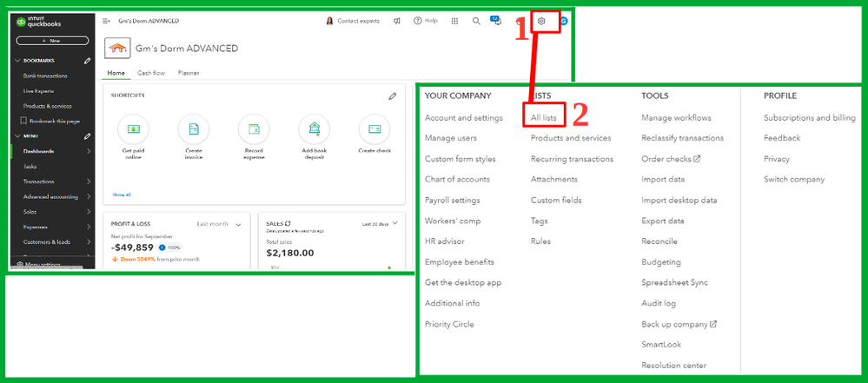Open Budgeting under TOOLS
Screen dimensions: 868x383
click(x=661, y=262)
